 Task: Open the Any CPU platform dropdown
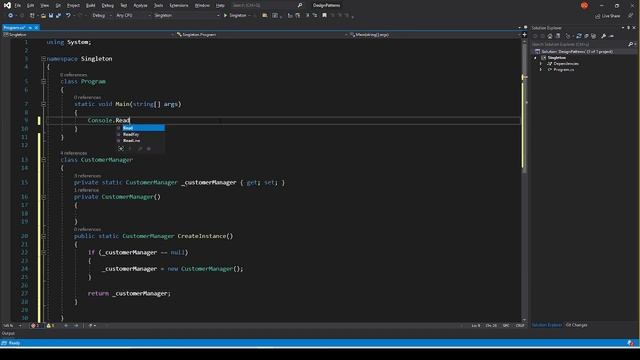click(133, 16)
